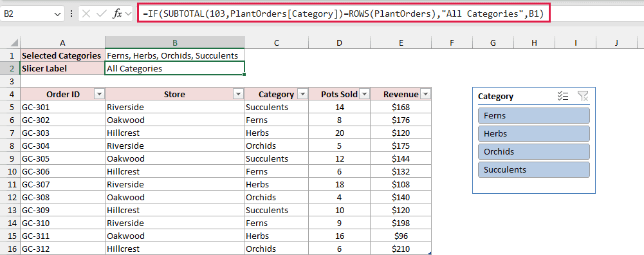Select row 1 header
This screenshot has width=644, height=255.
[10, 55]
